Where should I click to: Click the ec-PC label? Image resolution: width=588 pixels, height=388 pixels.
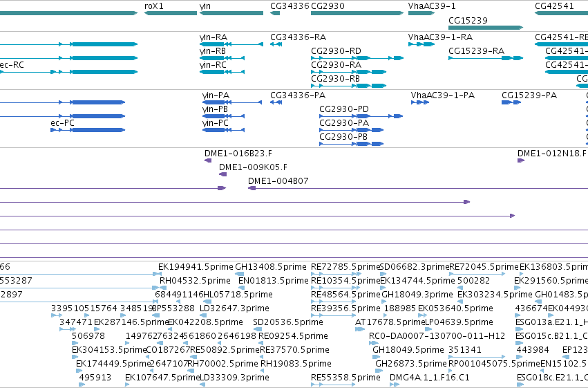pyautogui.click(x=62, y=123)
